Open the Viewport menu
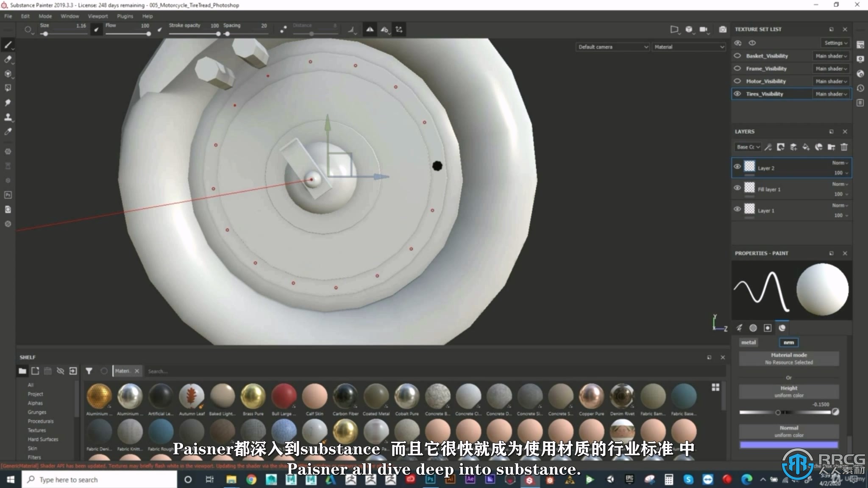Viewport: 868px width, 488px height. coord(98,16)
